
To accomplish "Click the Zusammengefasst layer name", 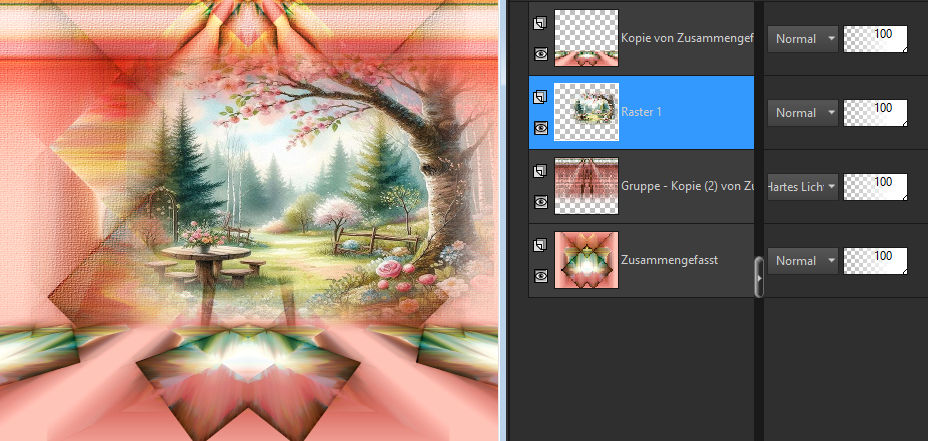I will (669, 260).
